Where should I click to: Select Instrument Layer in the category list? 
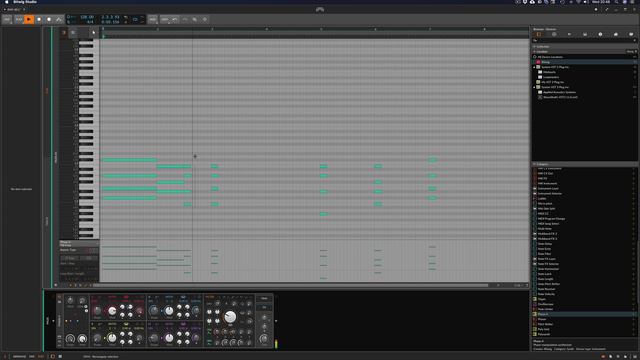click(584, 189)
